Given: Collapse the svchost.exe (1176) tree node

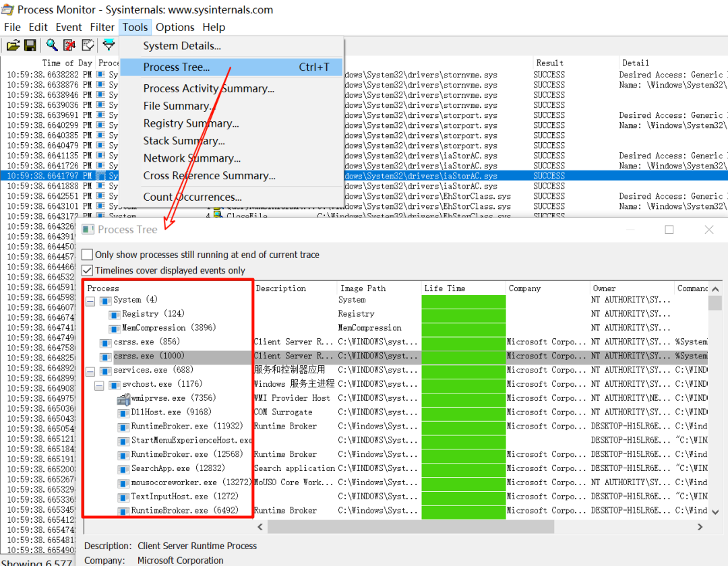Looking at the screenshot, I should (98, 383).
